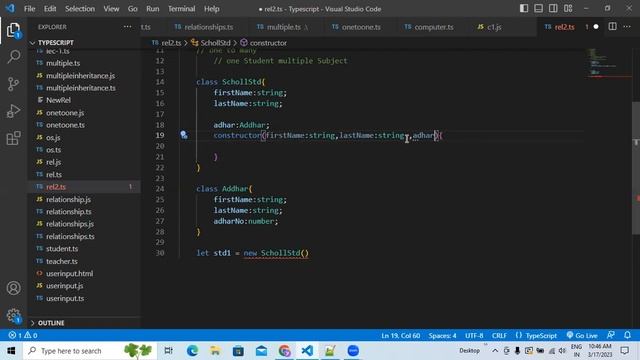The height and width of the screenshot is (360, 640).
Task: Toggle secondary side bar layout icon
Action: coord(553,9)
